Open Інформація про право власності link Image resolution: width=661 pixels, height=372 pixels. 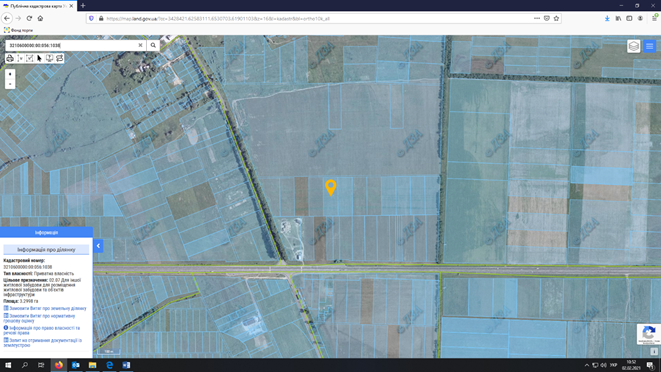42,330
